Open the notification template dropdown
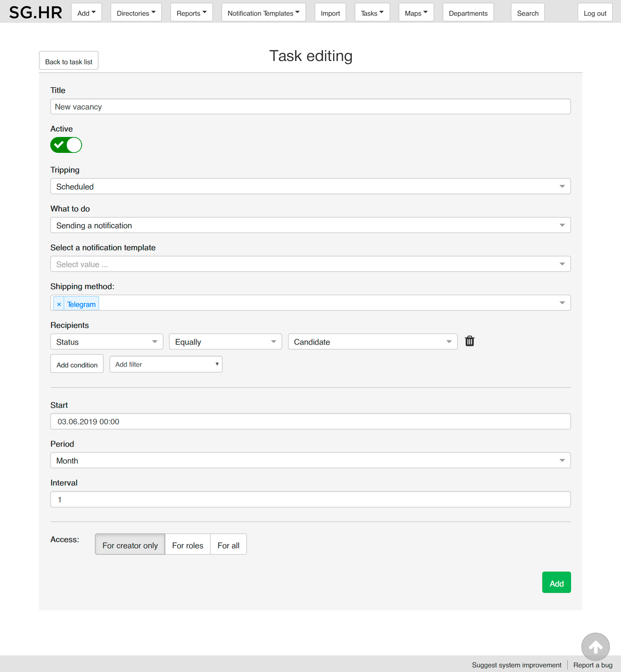Viewport: 621px width, 672px height. 310,264
